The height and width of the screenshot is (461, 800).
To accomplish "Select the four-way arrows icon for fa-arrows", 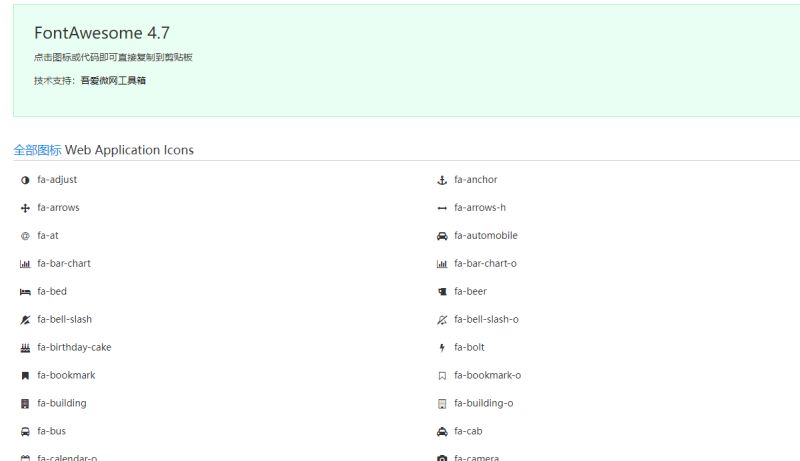I will (25, 208).
